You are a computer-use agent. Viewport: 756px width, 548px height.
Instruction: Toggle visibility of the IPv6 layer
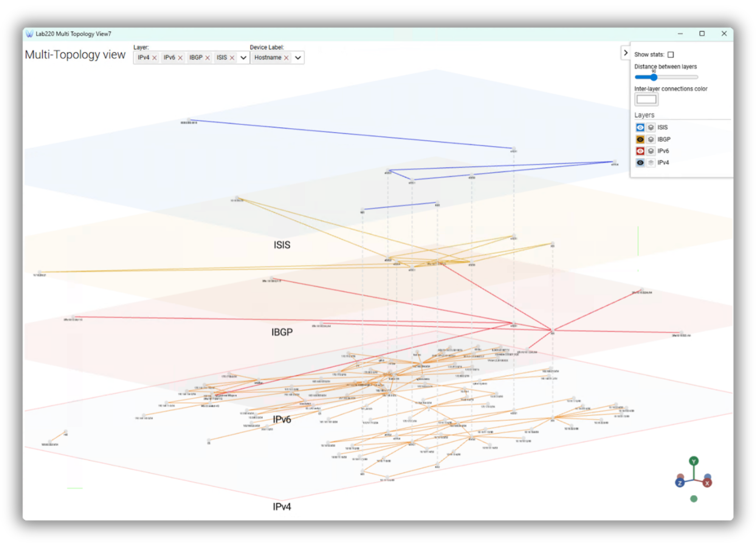pos(640,151)
